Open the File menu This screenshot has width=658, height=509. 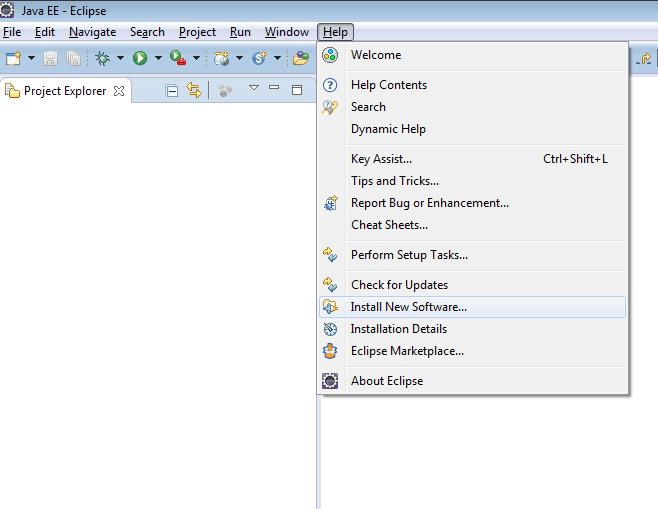12,32
